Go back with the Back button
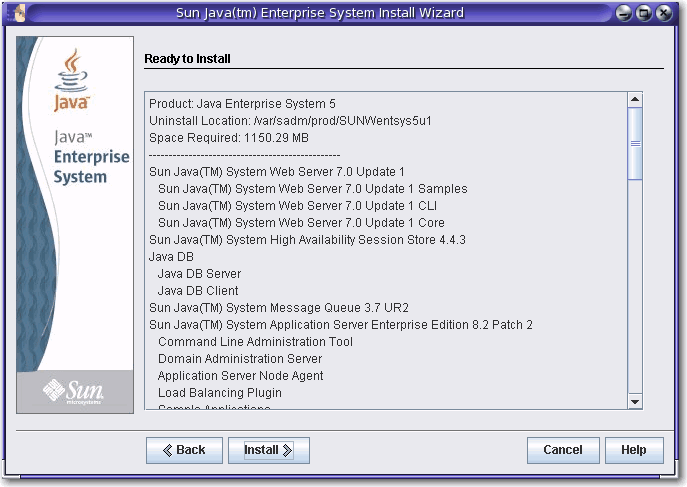 pyautogui.click(x=184, y=450)
